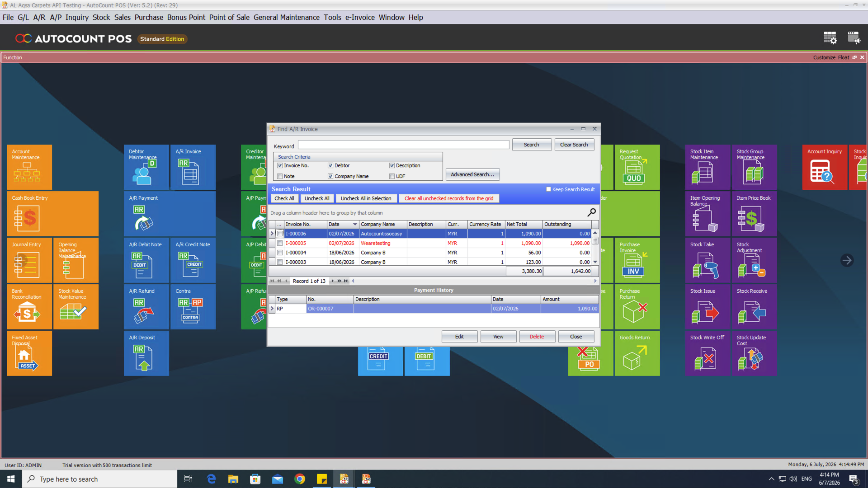Toggle the Invoice No. search criteria checkbox
This screenshot has height=488, width=868.
click(280, 165)
